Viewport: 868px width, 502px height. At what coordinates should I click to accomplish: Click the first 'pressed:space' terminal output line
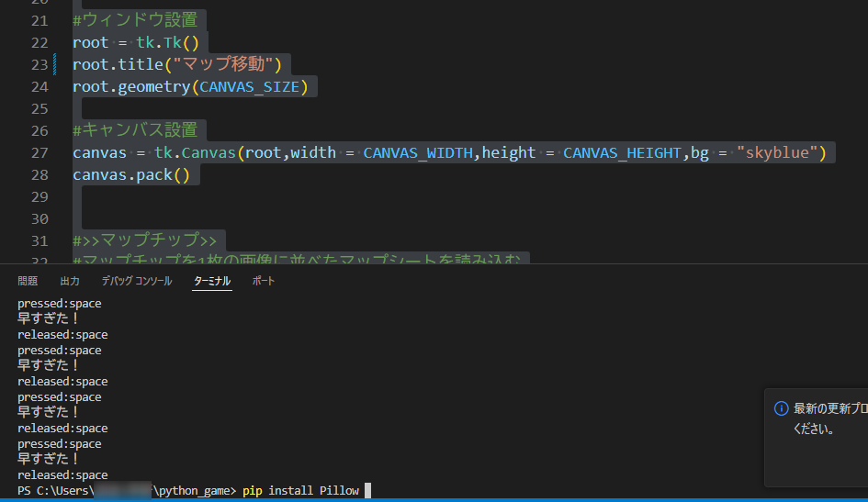[60, 304]
